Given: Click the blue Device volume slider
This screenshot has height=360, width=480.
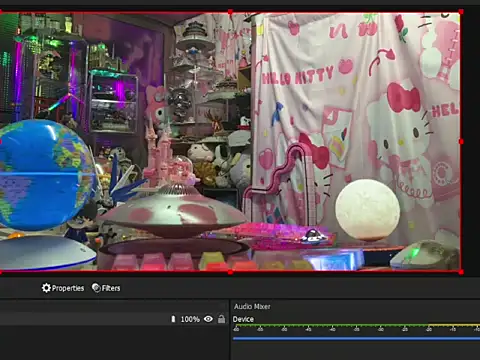Looking at the screenshot, I should (356, 338).
